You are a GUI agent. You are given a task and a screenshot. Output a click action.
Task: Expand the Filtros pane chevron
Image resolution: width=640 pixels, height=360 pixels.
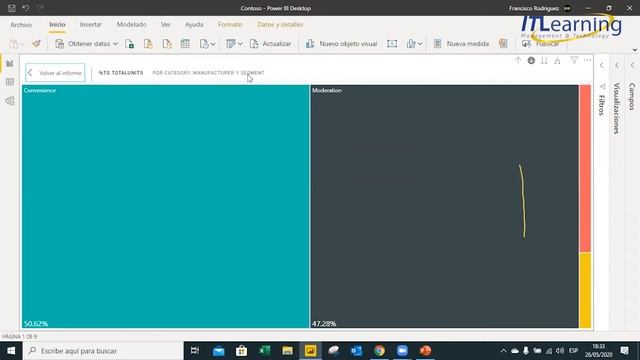click(602, 65)
